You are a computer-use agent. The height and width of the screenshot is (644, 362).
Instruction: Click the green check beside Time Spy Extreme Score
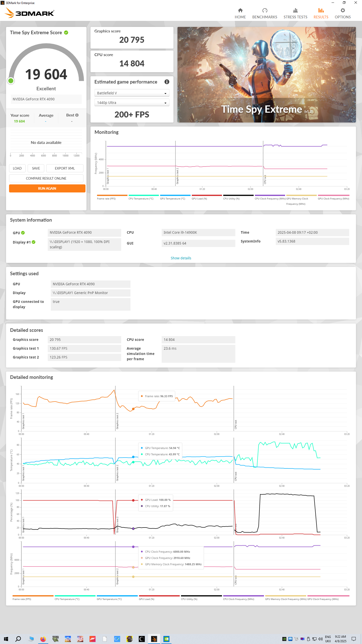point(66,32)
